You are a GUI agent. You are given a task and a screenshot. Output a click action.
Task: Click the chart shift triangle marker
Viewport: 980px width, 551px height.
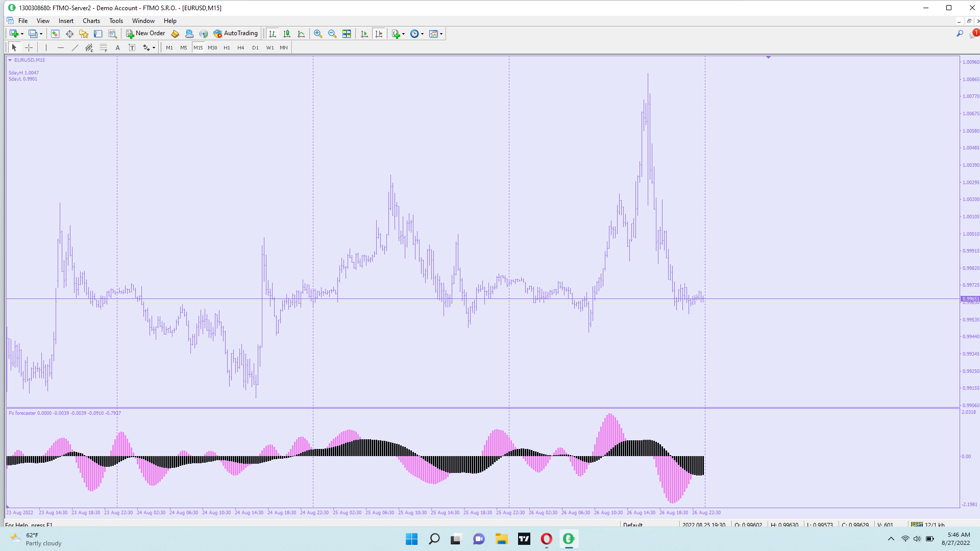pyautogui.click(x=768, y=57)
